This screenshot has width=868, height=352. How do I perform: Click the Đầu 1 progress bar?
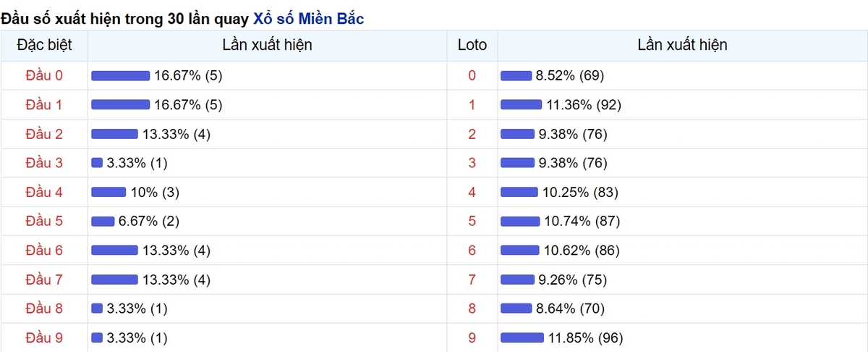pyautogui.click(x=120, y=105)
